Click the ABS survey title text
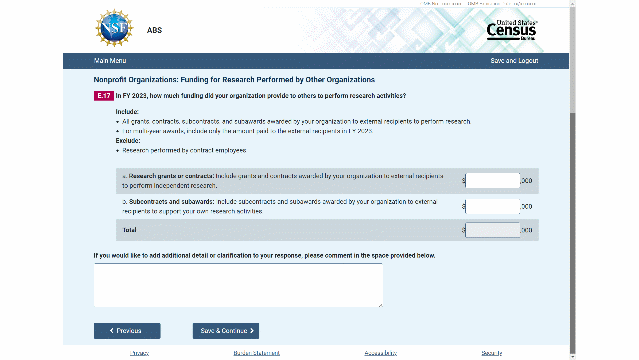Image resolution: width=639 pixels, height=360 pixels. (x=154, y=30)
